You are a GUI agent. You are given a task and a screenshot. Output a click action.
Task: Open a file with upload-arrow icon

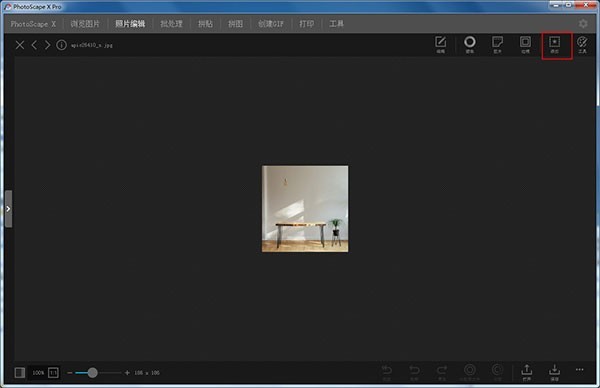[527, 372]
